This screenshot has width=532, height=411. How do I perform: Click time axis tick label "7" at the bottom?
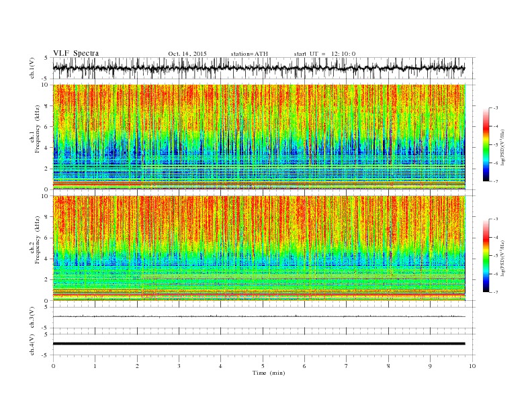click(x=347, y=366)
